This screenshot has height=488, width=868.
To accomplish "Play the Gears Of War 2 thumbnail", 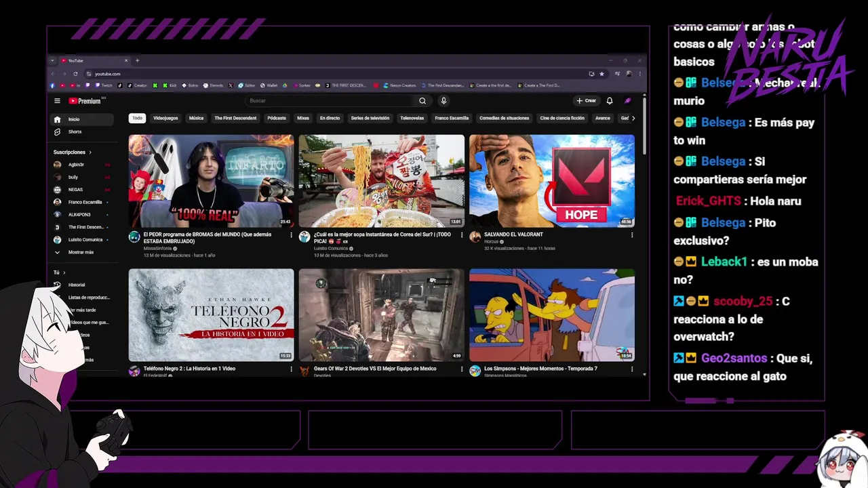I will pos(382,315).
